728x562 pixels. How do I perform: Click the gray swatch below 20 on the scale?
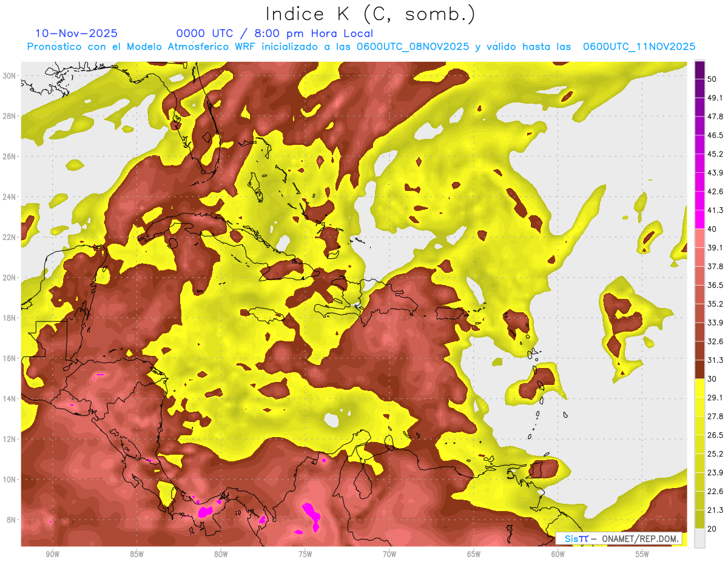click(699, 538)
